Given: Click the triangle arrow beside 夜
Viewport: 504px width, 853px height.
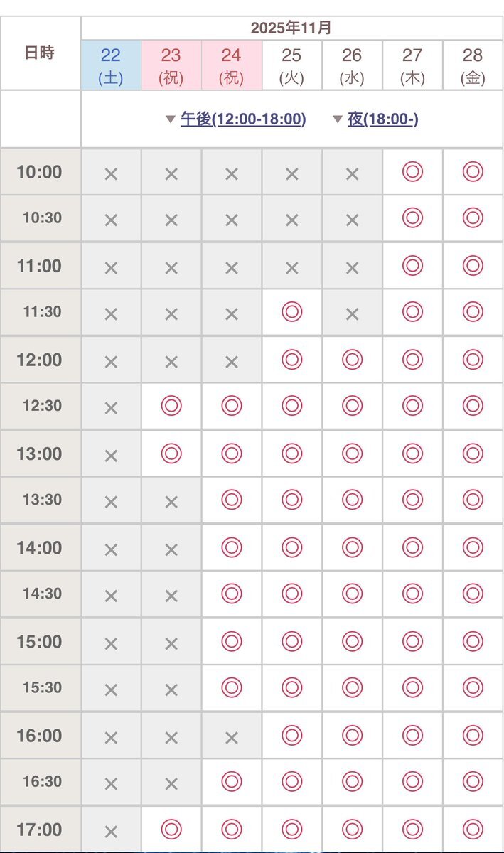Looking at the screenshot, I should pos(338,119).
